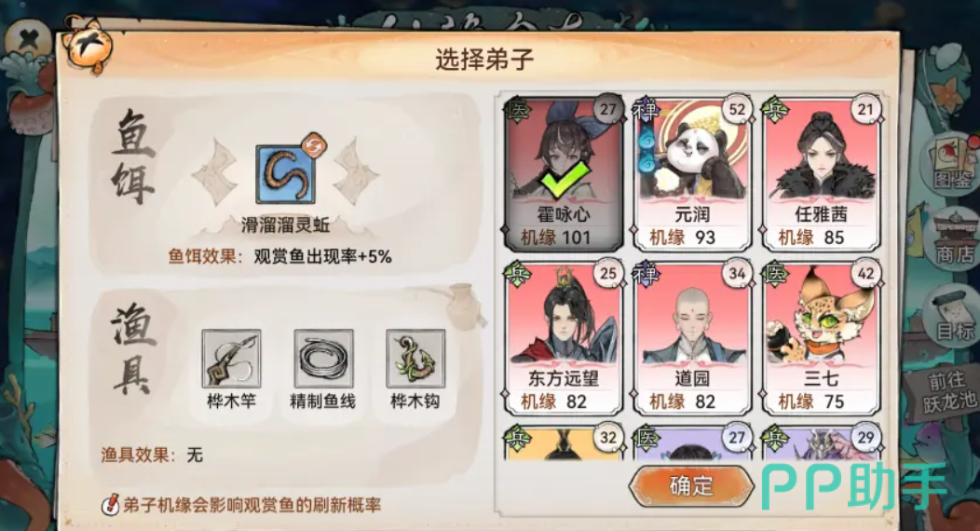
Task: Open the 目标 goals scroll icon
Action: point(954,314)
